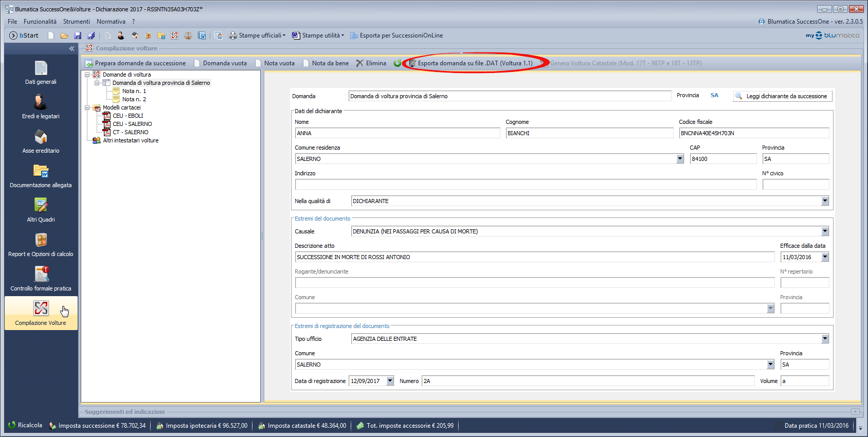Screen dimensions: 868x437
Task: Click Esporta per SuccessioniOnLine
Action: click(x=396, y=35)
